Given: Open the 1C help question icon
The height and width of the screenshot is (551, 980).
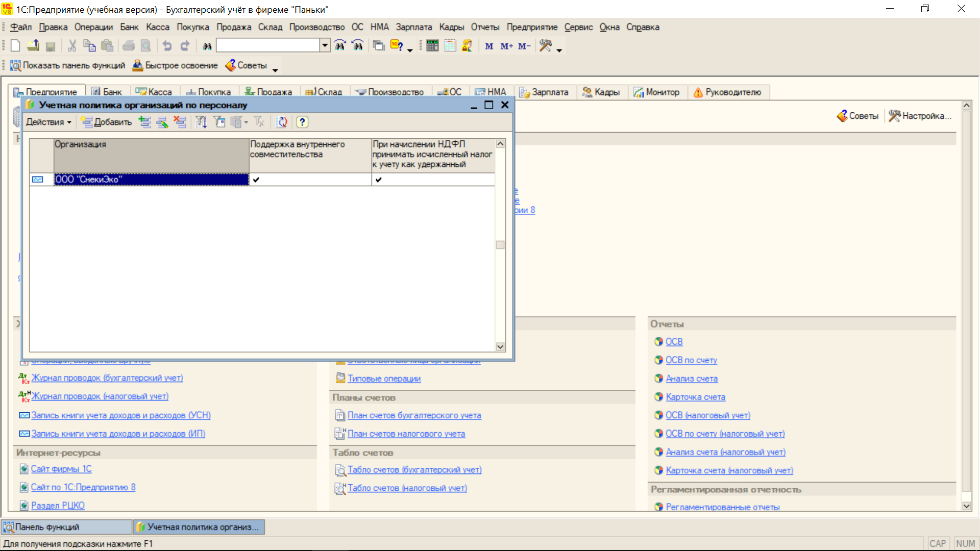Looking at the screenshot, I should tap(397, 46).
